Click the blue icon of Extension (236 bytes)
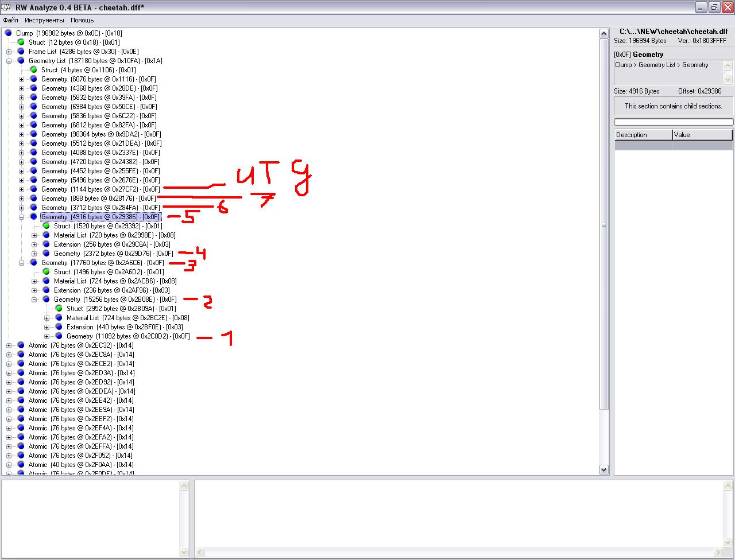Viewport: 735px width, 560px height. [46, 290]
